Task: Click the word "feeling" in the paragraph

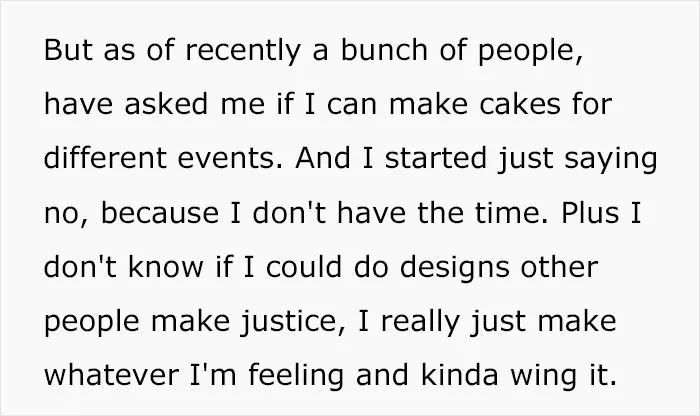Action: coord(296,375)
